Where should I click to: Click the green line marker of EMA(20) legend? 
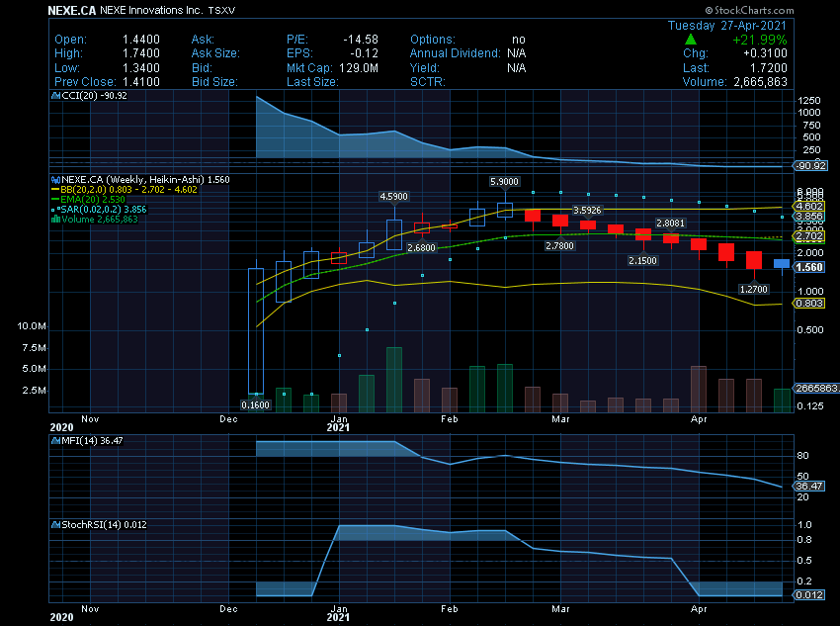coord(55,200)
